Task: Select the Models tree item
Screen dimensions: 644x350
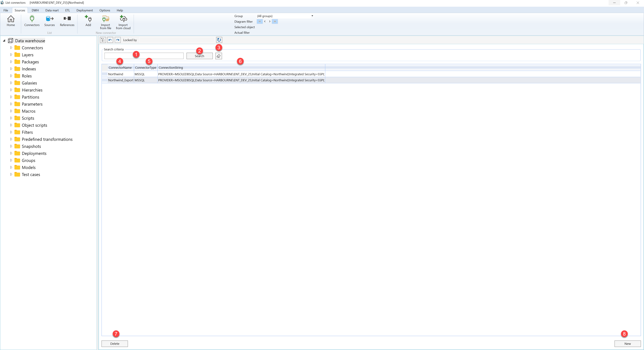Action: tap(29, 167)
